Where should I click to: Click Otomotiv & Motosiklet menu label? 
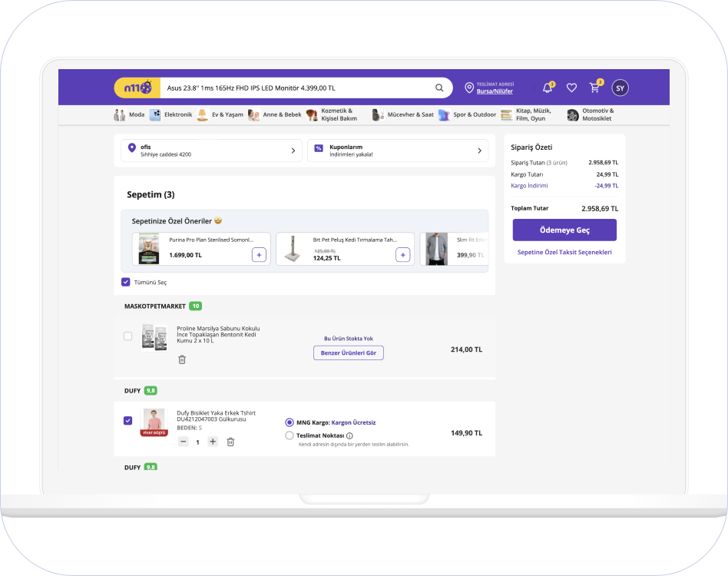point(598,114)
